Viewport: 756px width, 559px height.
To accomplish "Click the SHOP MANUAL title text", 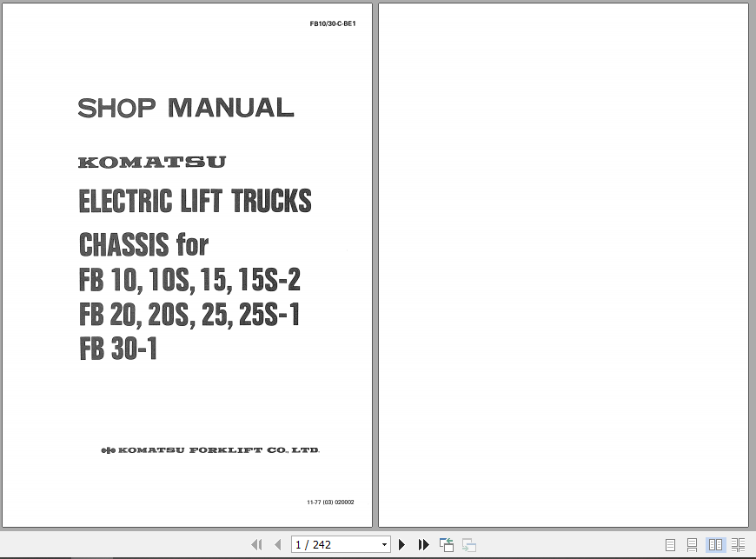I will (186, 108).
